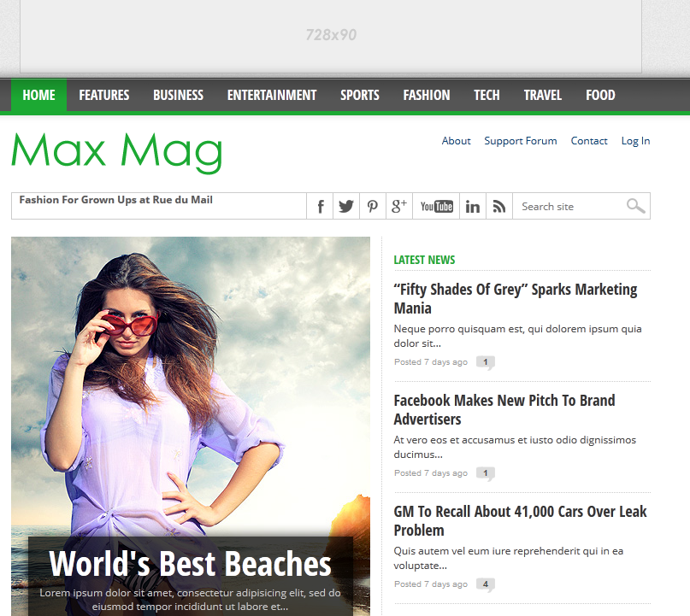Click the Lorem ipsum caption on featured image

tap(190, 600)
